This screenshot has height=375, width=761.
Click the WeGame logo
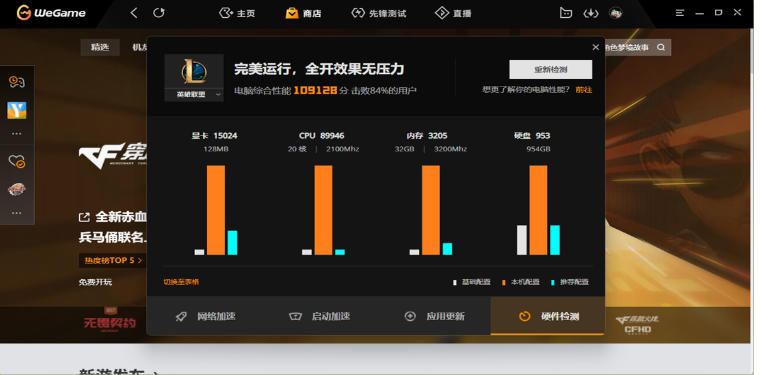click(x=51, y=13)
